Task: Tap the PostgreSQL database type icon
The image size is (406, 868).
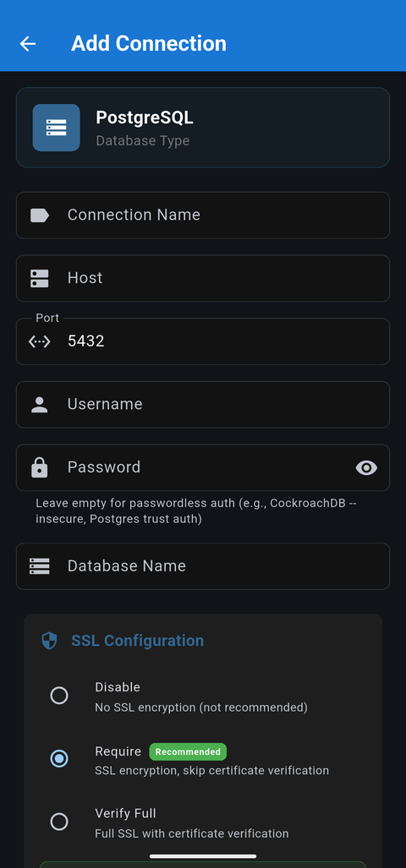Action: pos(57,128)
